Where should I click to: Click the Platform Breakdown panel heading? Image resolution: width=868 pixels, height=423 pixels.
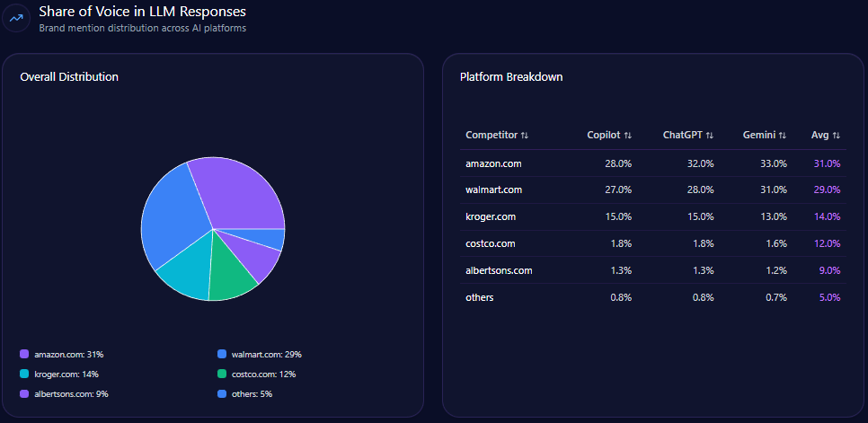tap(511, 77)
